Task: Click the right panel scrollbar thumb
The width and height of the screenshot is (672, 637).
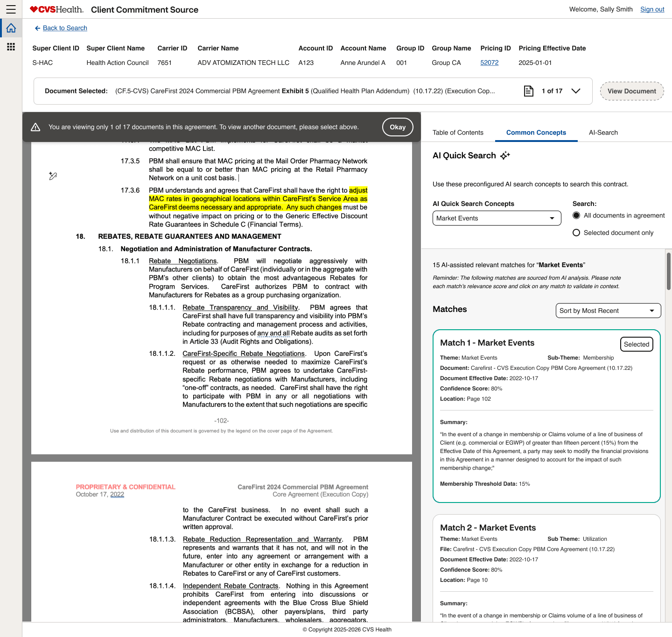Action: coord(669,271)
